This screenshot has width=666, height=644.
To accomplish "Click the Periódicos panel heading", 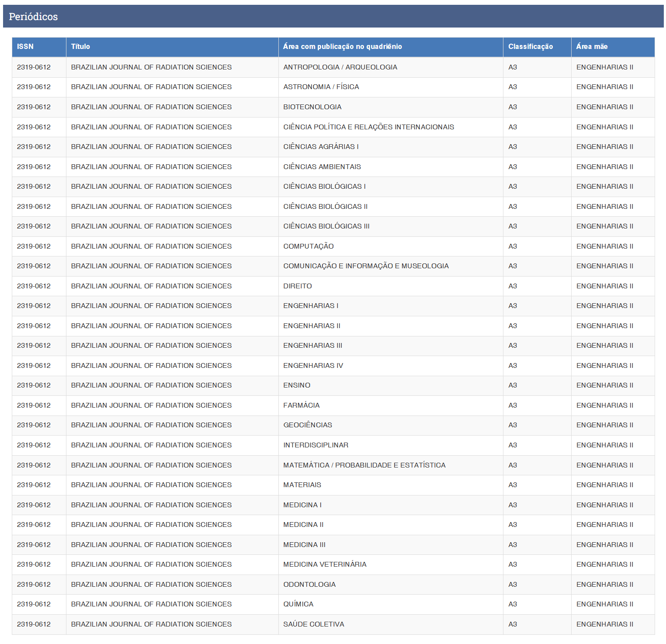I will [x=33, y=17].
